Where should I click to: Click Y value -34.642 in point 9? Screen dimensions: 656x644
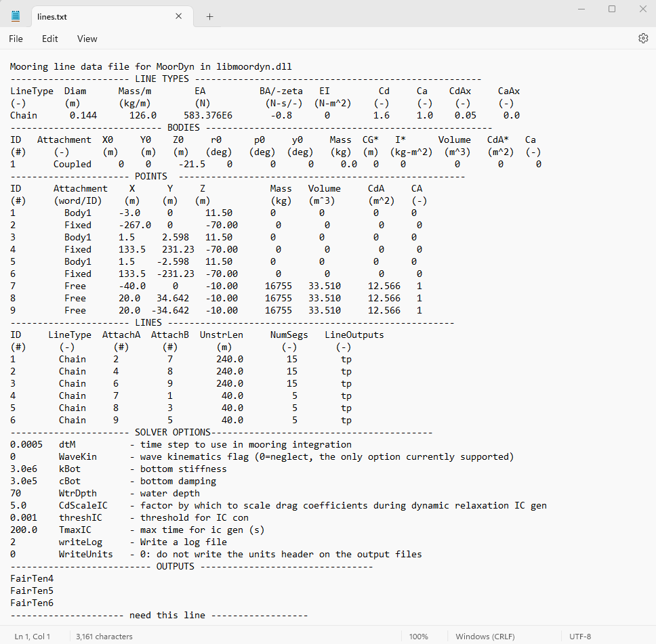(x=170, y=310)
